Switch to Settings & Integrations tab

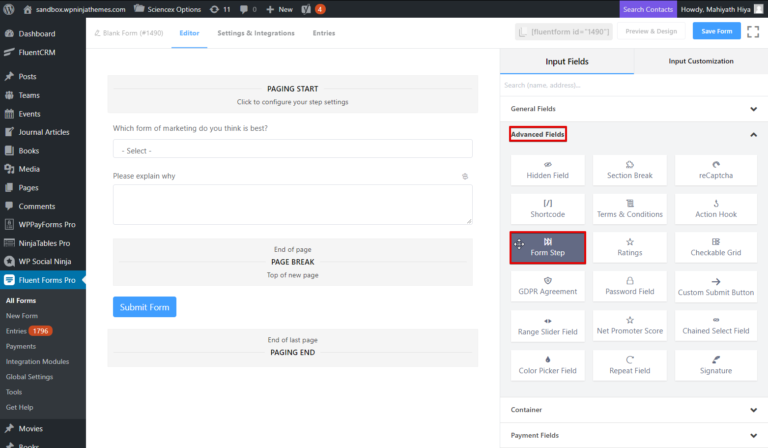point(256,33)
